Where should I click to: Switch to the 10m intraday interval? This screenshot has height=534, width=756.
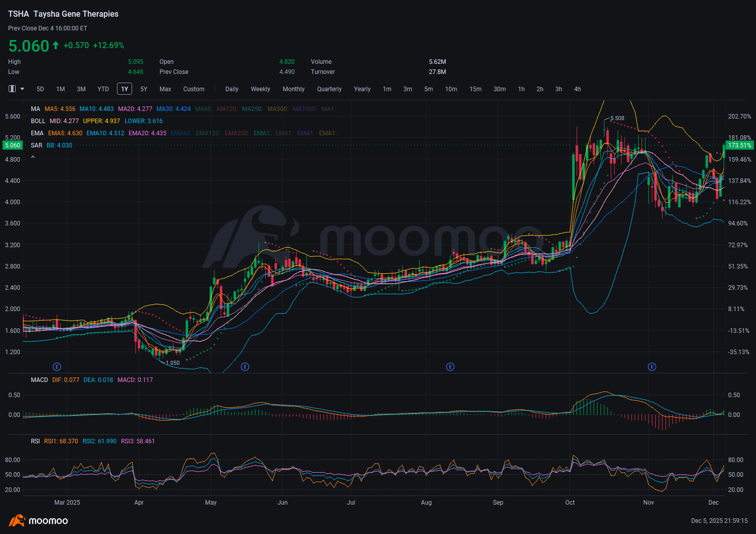pos(451,89)
